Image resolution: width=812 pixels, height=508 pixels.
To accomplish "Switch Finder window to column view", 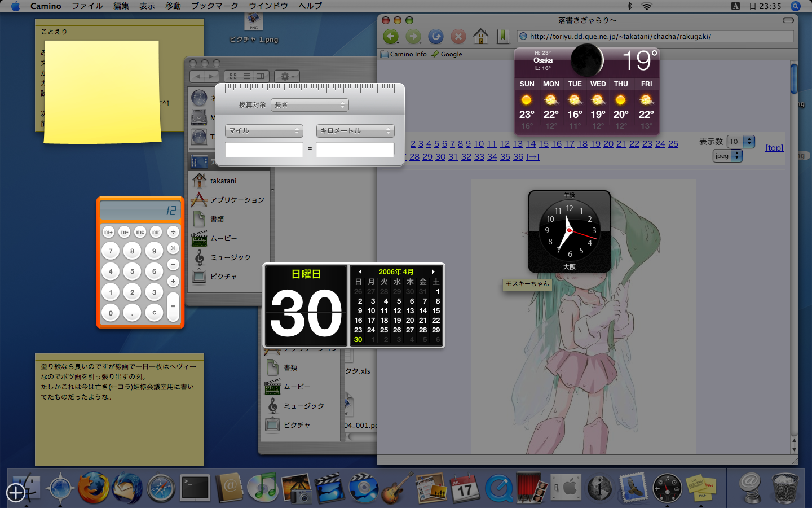I will tap(261, 76).
